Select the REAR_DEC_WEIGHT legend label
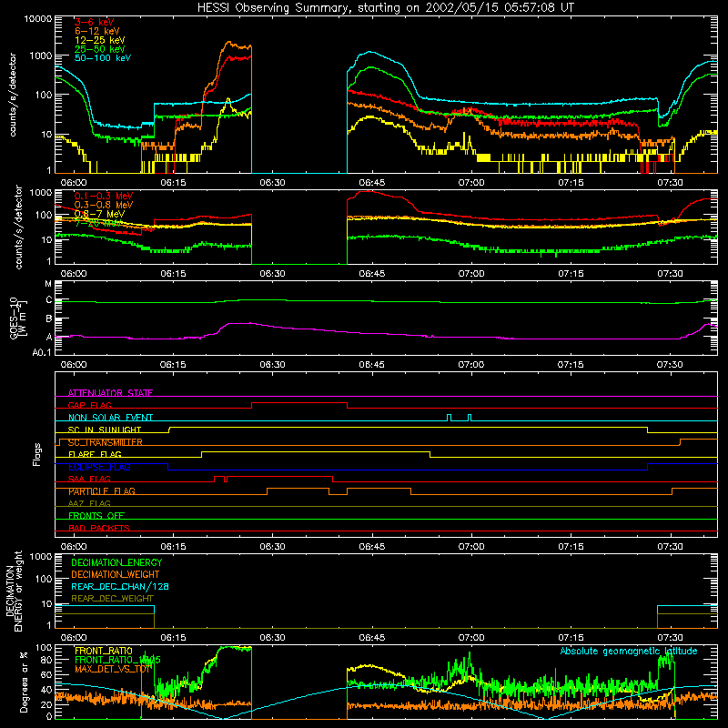 click(112, 599)
